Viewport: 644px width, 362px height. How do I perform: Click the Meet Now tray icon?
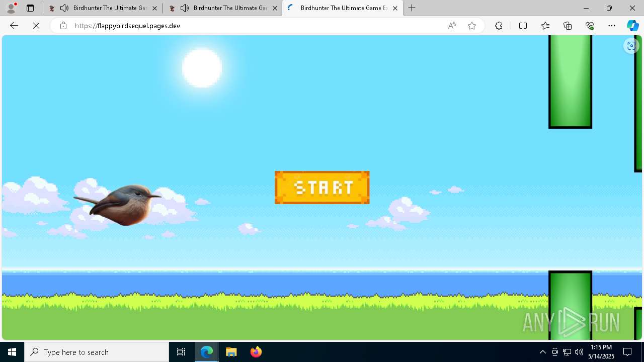[555, 352]
